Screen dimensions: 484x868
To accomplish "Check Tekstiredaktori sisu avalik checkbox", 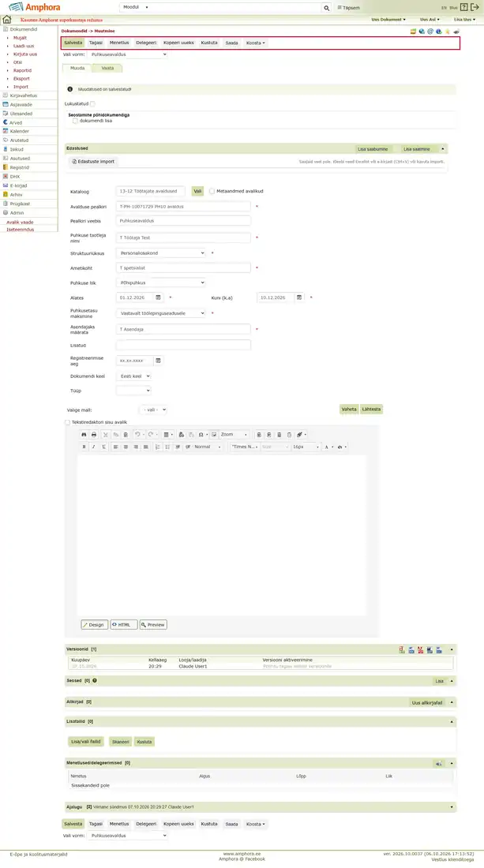I will click(68, 422).
